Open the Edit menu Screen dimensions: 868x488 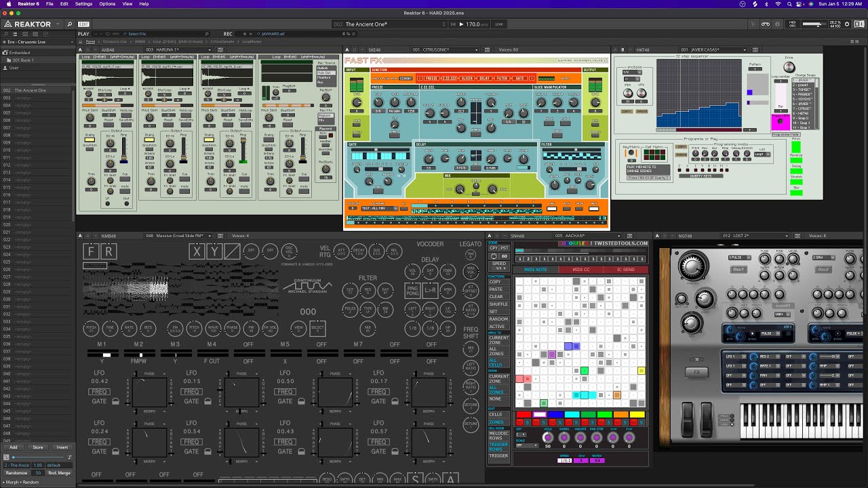click(x=64, y=4)
